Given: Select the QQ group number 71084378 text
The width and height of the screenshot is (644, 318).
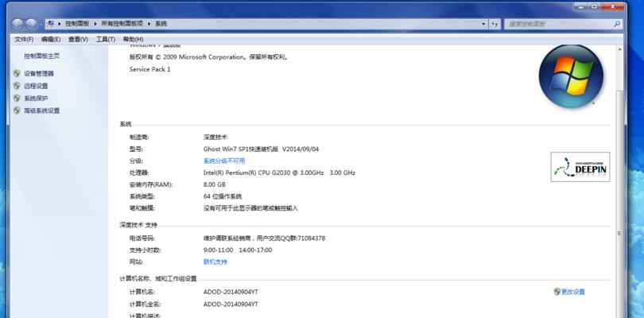Looking at the screenshot, I should pos(312,238).
